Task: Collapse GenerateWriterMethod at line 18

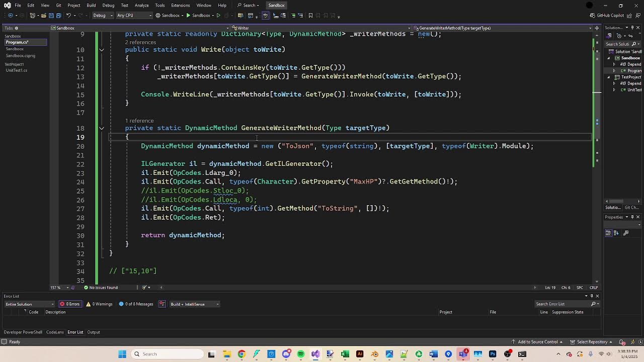Action: pyautogui.click(x=102, y=128)
